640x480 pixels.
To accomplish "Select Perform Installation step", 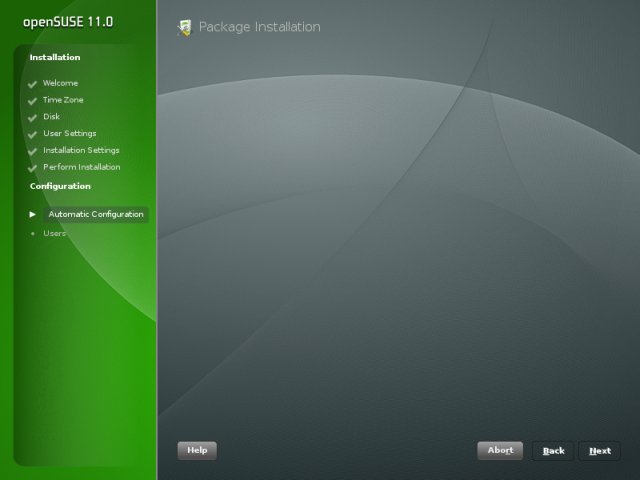I will tap(82, 167).
